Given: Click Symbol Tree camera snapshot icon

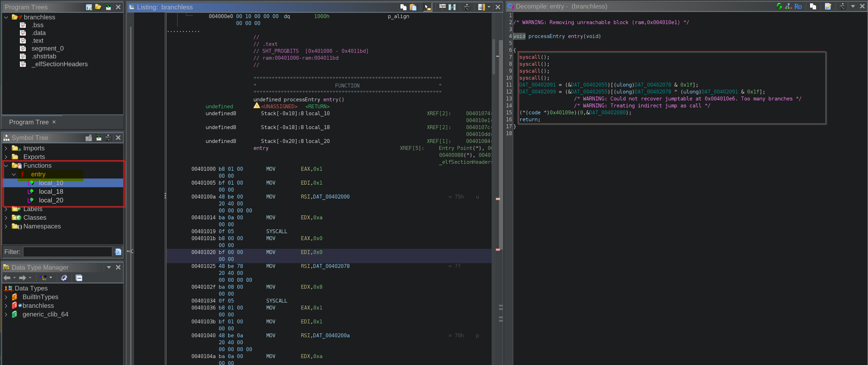Looking at the screenshot, I should 108,138.
